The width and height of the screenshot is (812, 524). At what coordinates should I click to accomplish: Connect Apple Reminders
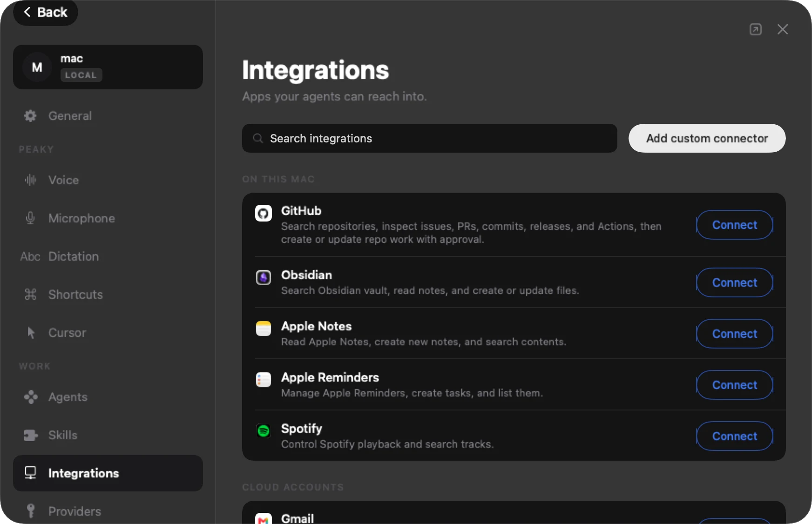[735, 385]
